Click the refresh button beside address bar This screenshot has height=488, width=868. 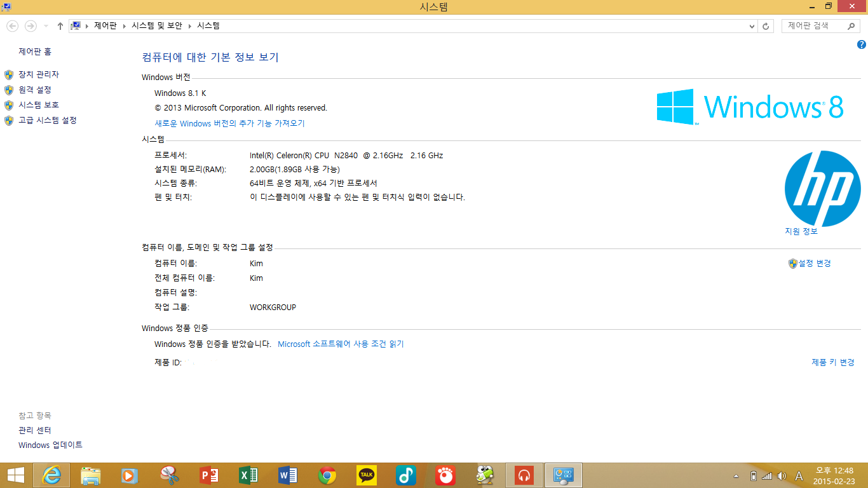tap(766, 26)
